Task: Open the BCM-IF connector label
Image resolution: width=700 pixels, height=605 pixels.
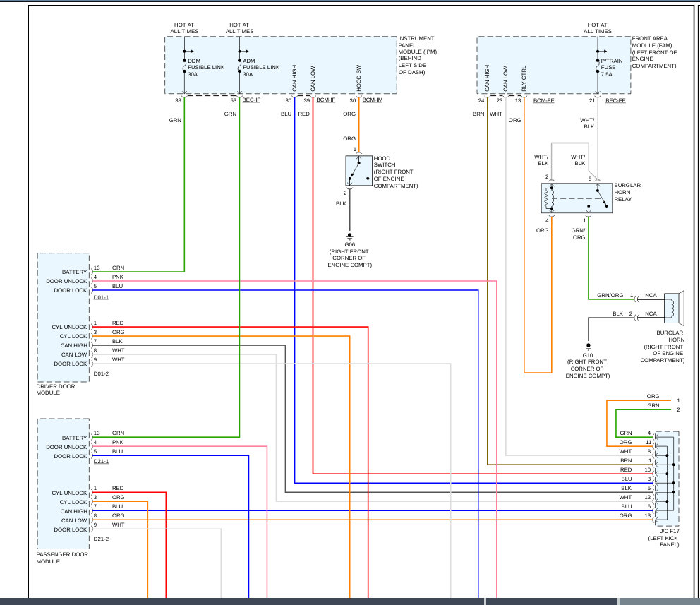Action: (325, 100)
